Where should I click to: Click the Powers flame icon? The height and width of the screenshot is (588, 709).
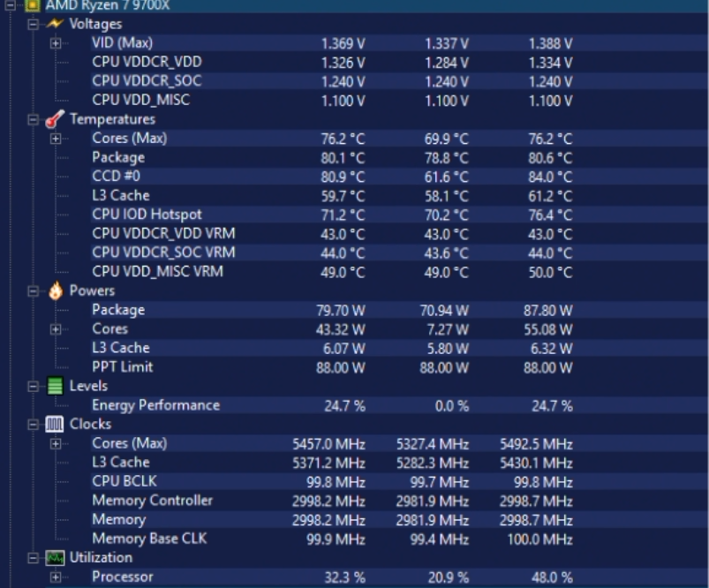click(x=55, y=290)
